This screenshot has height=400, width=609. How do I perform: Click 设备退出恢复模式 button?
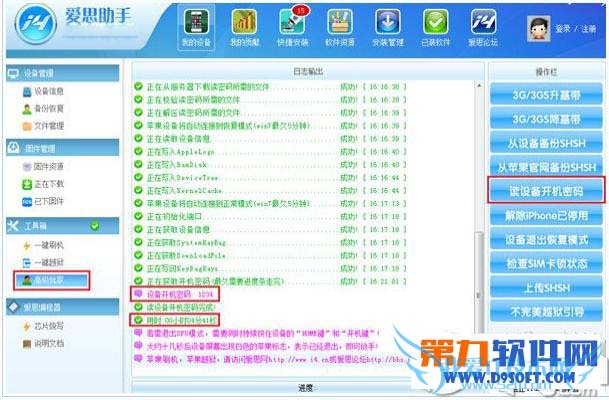coord(546,239)
